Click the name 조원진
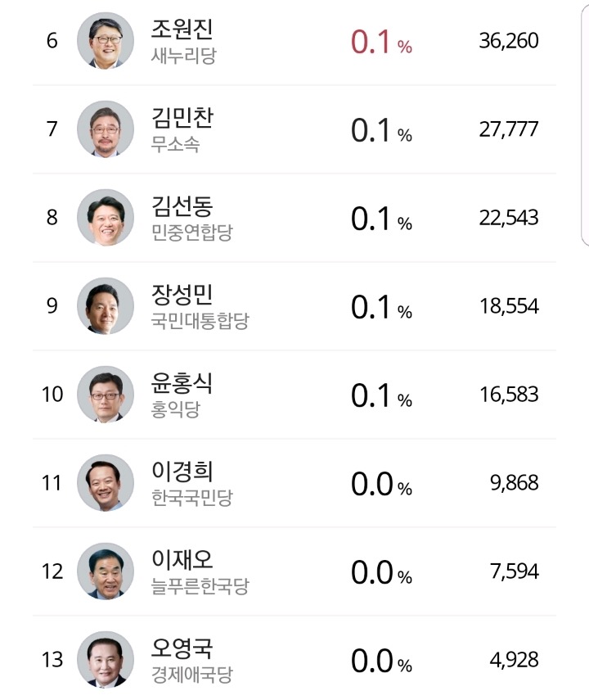The image size is (589, 700). coord(182,29)
